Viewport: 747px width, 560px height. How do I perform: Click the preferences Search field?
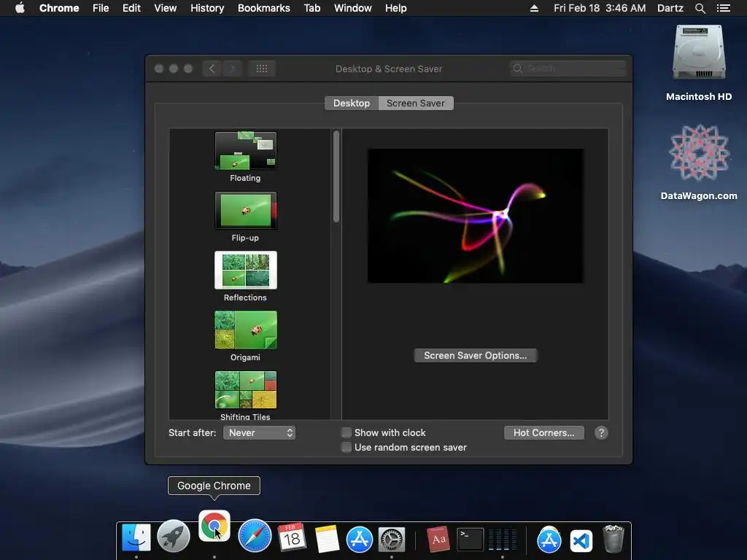(x=568, y=69)
